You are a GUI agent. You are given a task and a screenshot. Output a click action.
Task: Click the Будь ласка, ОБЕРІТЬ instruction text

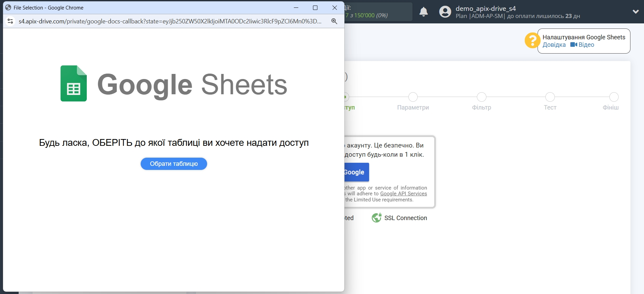pyautogui.click(x=174, y=143)
